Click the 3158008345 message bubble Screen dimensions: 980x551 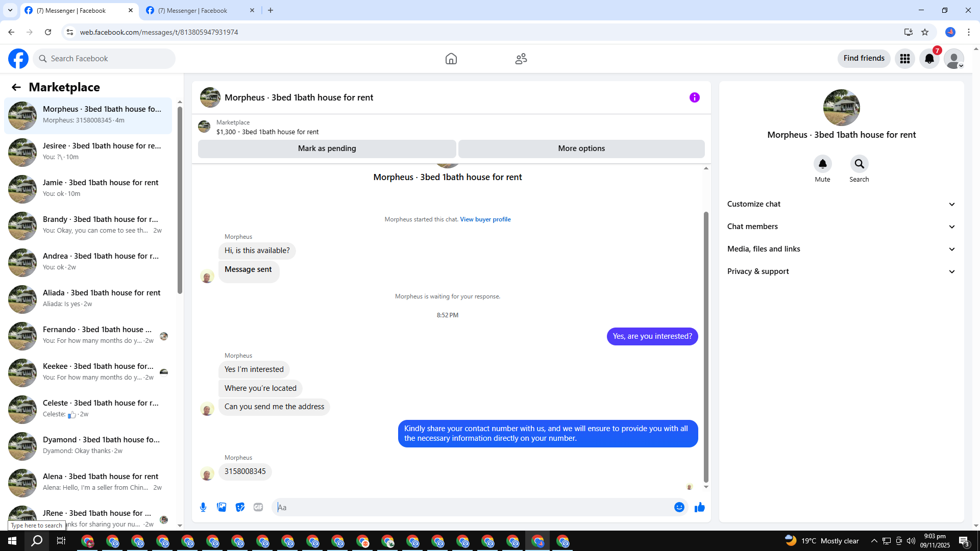pos(245,471)
